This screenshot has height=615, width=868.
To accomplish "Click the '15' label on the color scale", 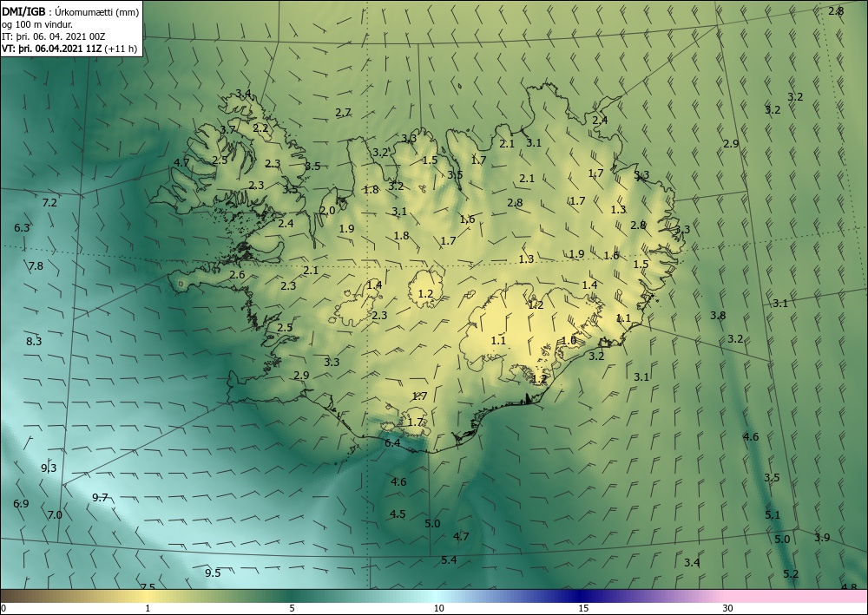I will point(583,608).
